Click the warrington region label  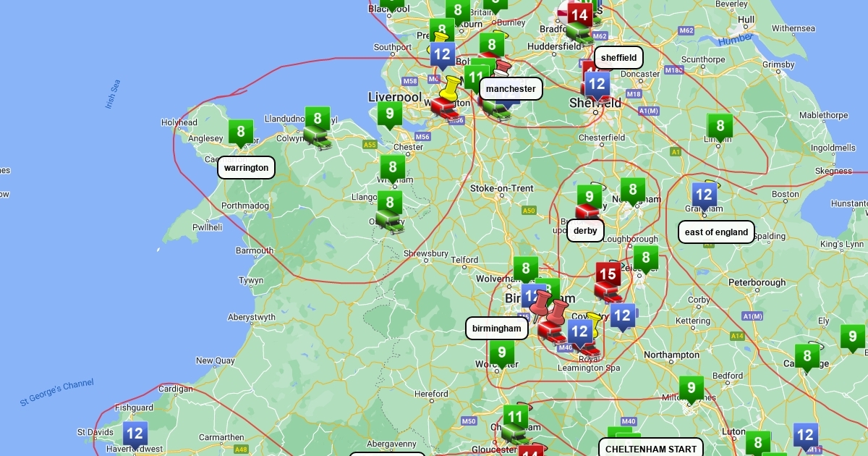click(246, 168)
